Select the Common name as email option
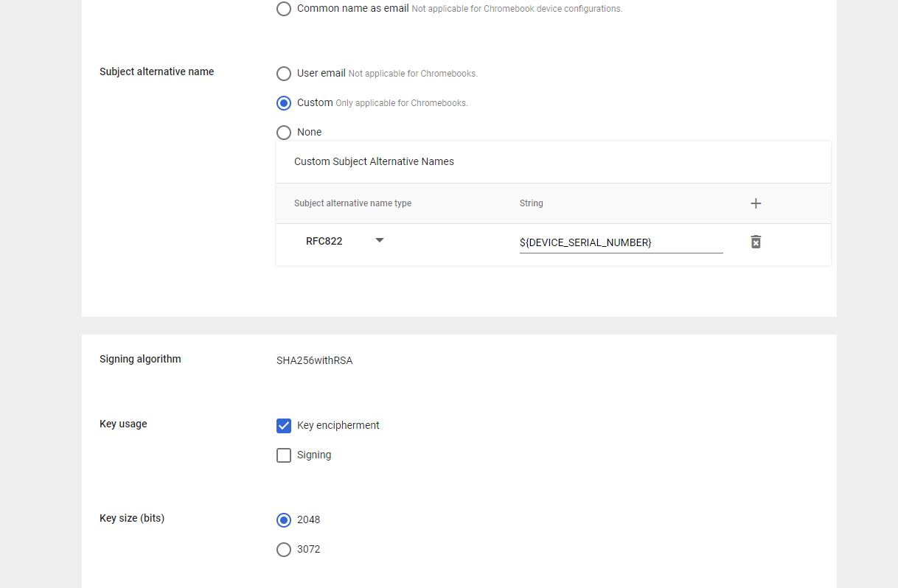Viewport: 898px width, 588px height. [x=284, y=9]
